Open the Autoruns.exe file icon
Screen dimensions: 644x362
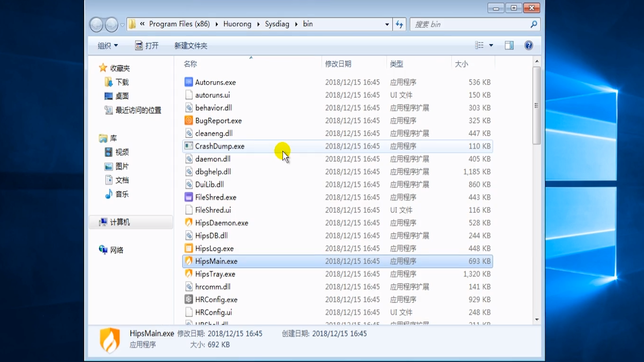tap(189, 82)
